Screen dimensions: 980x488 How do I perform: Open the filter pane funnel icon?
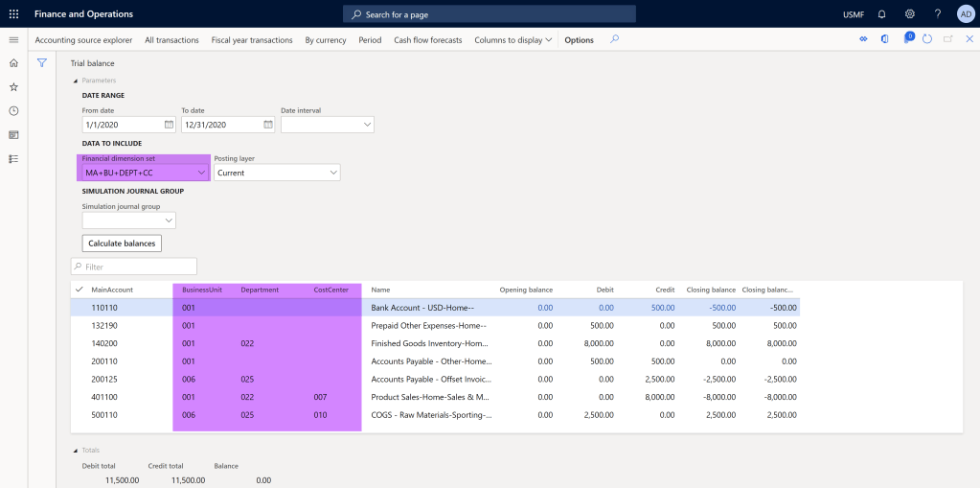point(42,62)
